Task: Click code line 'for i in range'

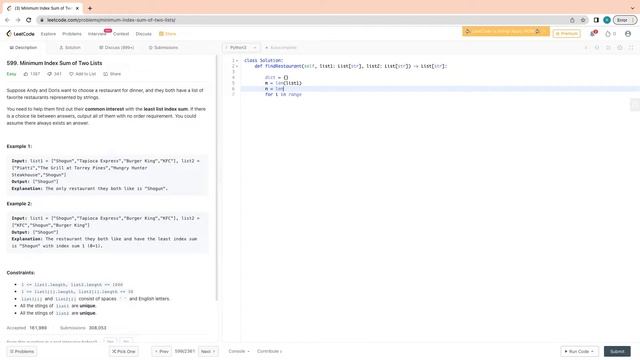Action: point(283,94)
